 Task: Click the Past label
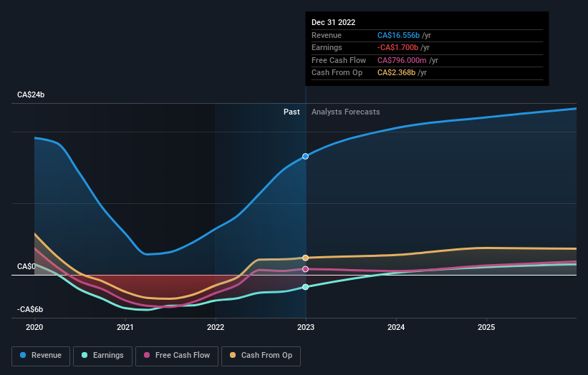tap(291, 112)
